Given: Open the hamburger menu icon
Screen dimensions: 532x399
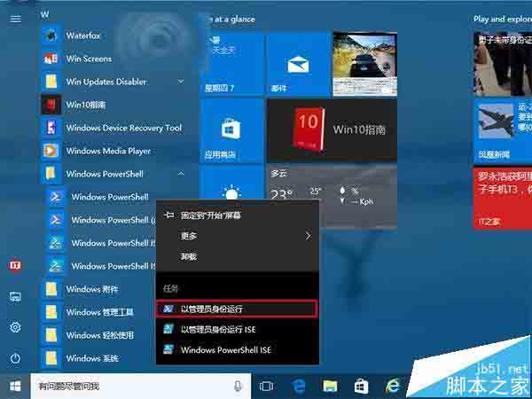Looking at the screenshot, I should click(x=15, y=19).
